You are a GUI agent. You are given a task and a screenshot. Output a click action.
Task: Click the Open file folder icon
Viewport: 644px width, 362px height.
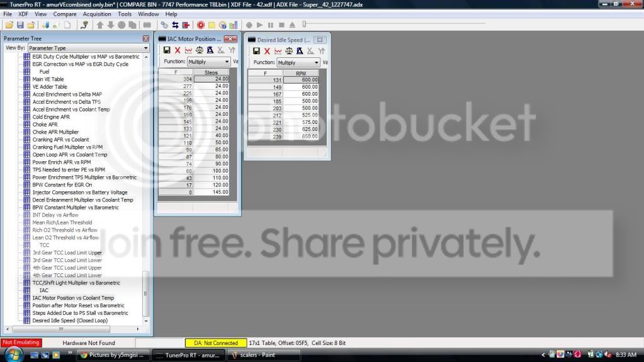click(x=9, y=25)
